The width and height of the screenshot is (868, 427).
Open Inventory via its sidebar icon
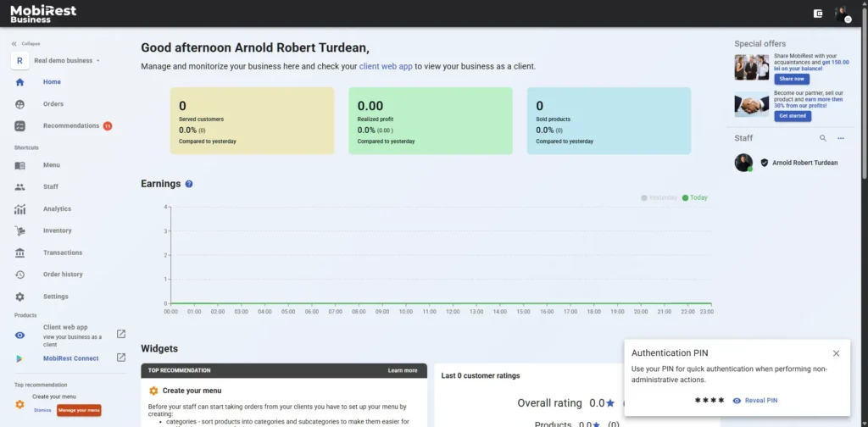[20, 230]
